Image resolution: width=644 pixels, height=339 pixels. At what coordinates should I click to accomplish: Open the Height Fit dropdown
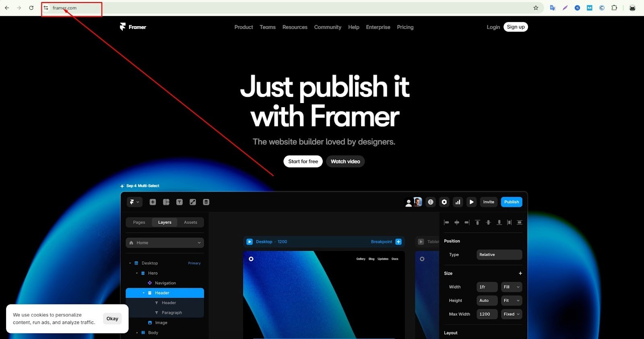pos(512,301)
